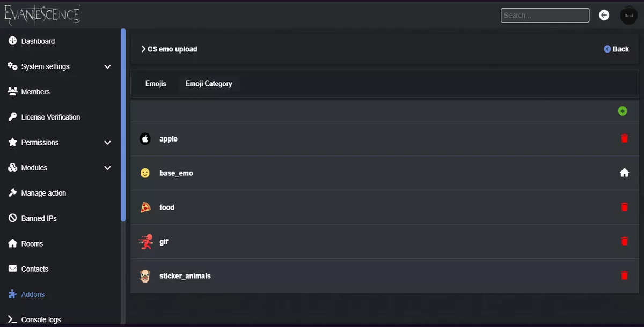Click the home icon for base_emo

click(x=624, y=173)
